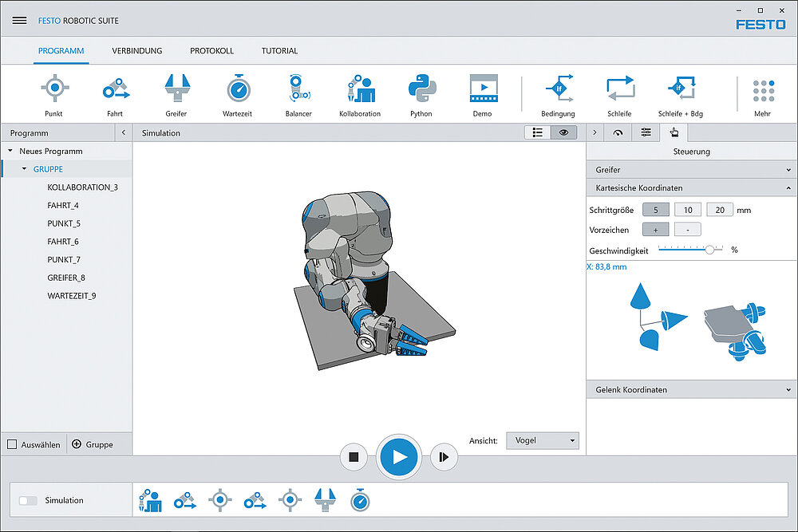The height and width of the screenshot is (532, 798).
Task: Add a Schleife loop block
Action: point(619,89)
